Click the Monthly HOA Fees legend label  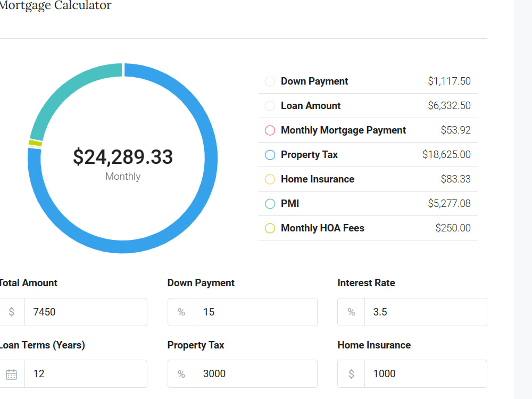click(322, 228)
